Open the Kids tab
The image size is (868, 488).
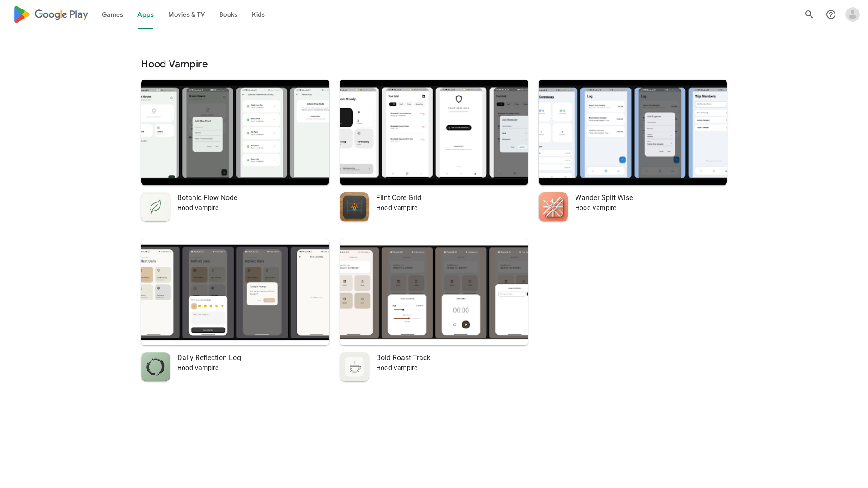(258, 14)
